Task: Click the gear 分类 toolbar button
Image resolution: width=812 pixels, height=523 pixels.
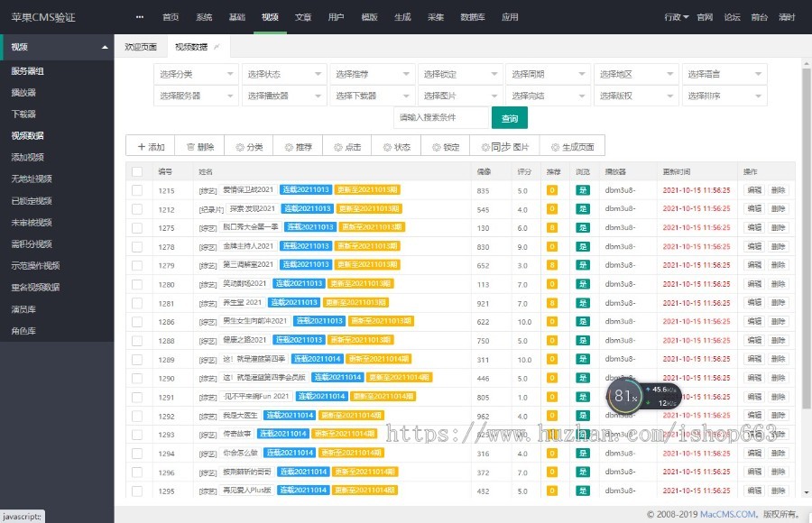Action: coord(249,147)
